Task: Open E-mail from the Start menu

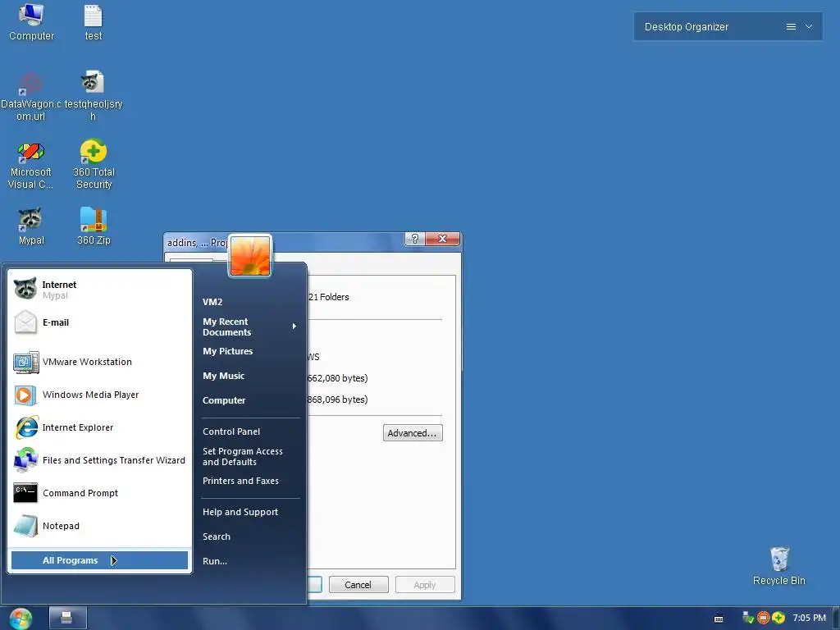Action: click(x=99, y=322)
